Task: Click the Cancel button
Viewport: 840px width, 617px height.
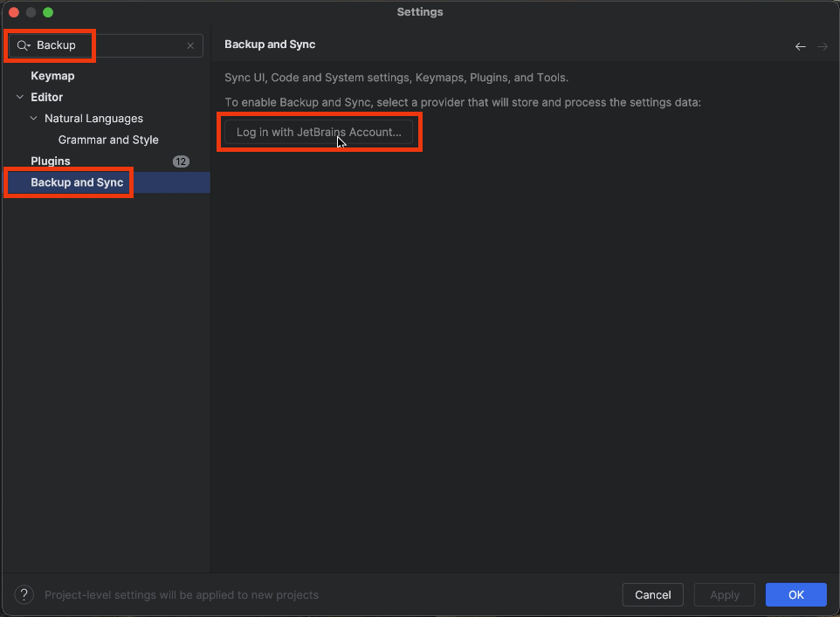Action: coord(652,594)
